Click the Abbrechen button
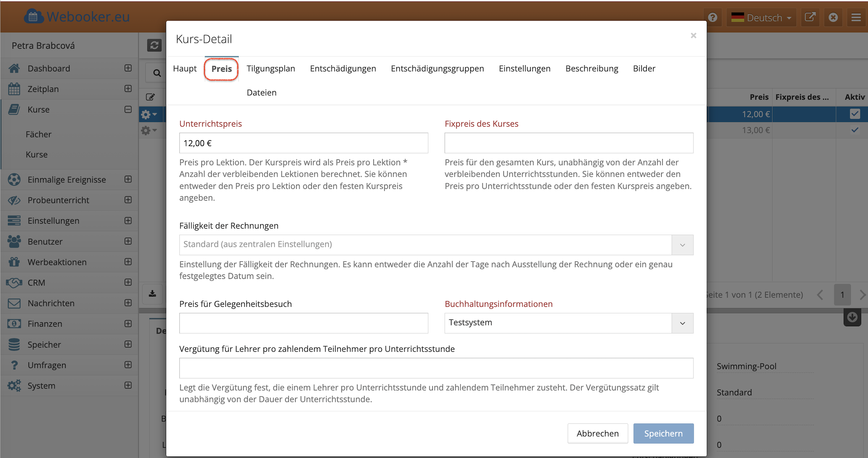868x458 pixels. coord(598,434)
